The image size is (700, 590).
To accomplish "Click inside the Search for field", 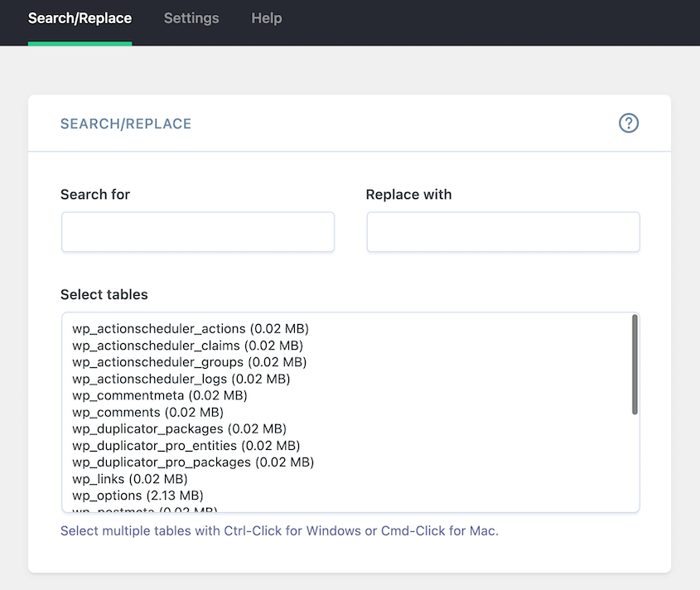I will (x=197, y=232).
